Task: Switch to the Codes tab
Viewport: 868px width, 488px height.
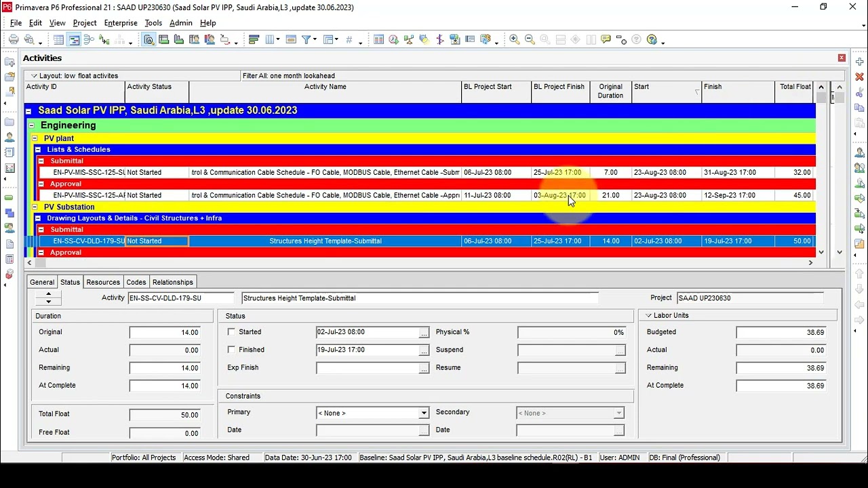Action: point(136,282)
